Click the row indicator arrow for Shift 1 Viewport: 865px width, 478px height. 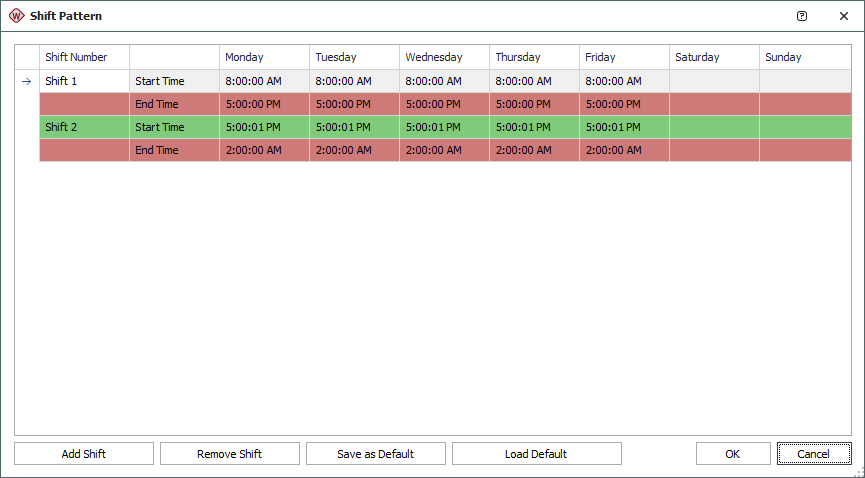27,81
